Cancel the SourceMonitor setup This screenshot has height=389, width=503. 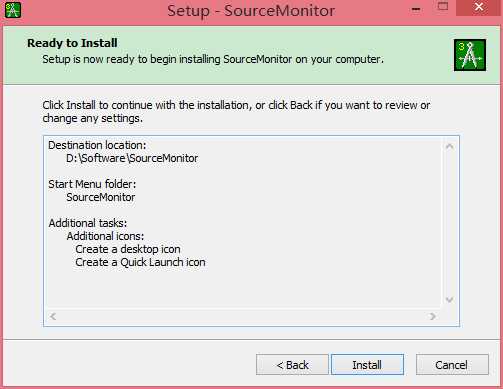(x=452, y=365)
